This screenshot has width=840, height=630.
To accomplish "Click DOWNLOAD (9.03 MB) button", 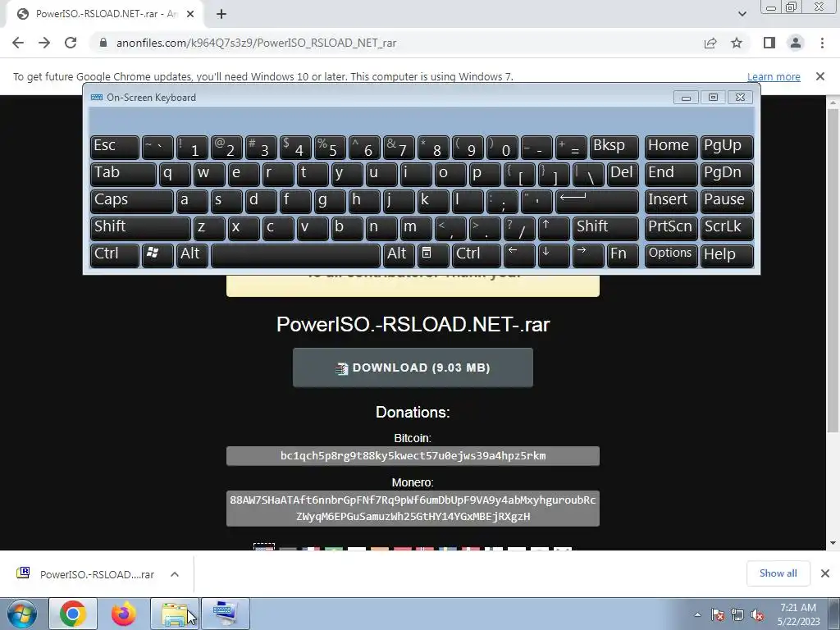I will 413,367.
